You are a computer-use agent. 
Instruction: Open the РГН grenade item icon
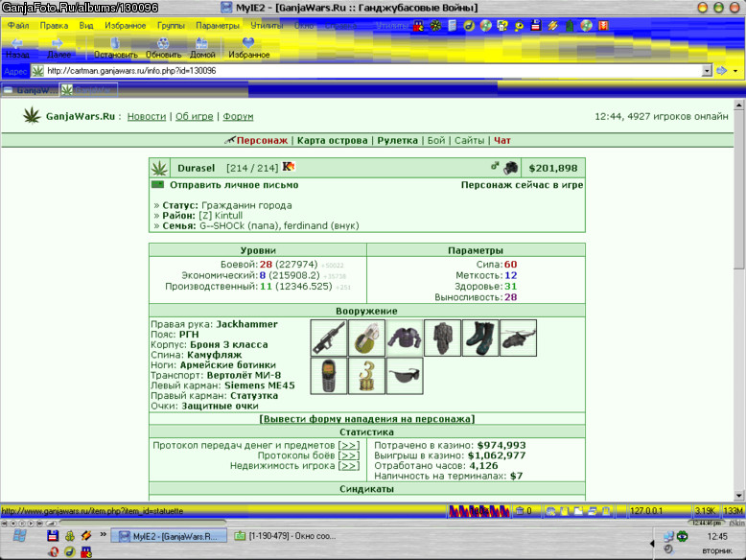point(366,338)
